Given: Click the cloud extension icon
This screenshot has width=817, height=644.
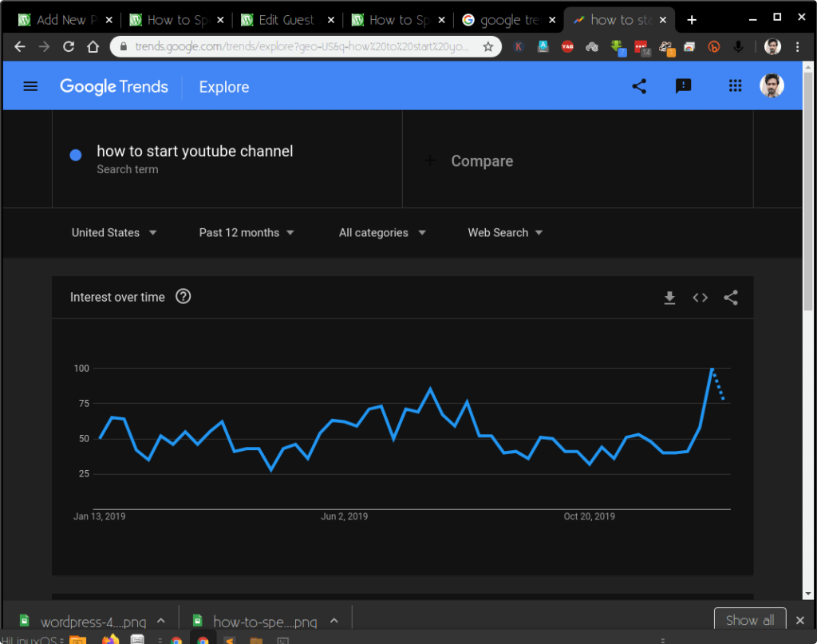Looking at the screenshot, I should click(592, 47).
